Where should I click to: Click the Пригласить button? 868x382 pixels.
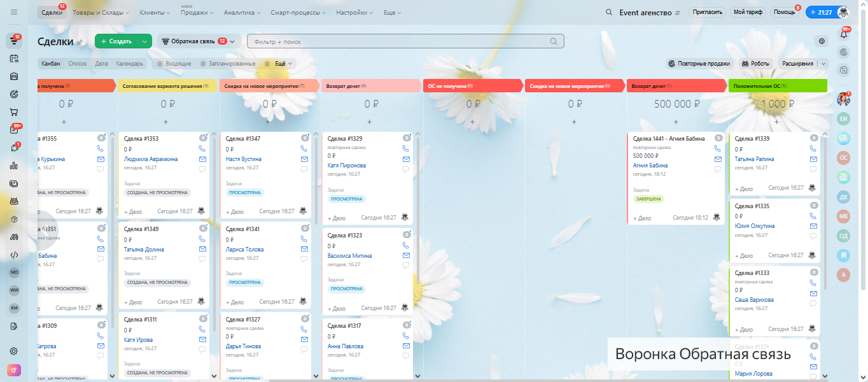coord(707,12)
